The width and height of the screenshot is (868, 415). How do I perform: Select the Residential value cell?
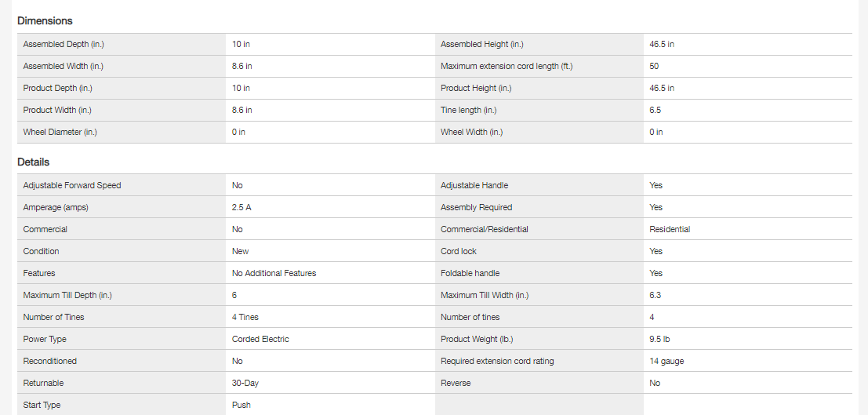(x=670, y=230)
